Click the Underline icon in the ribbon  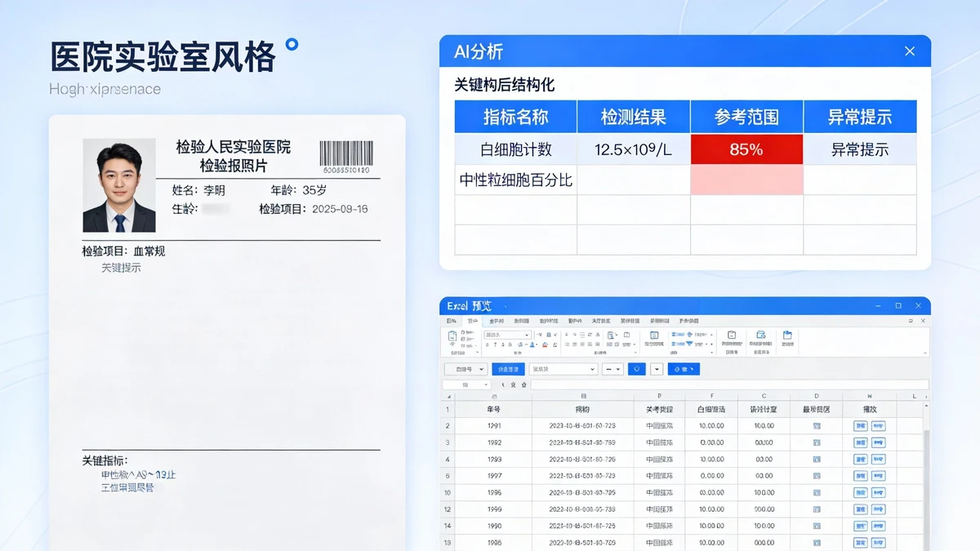502,344
